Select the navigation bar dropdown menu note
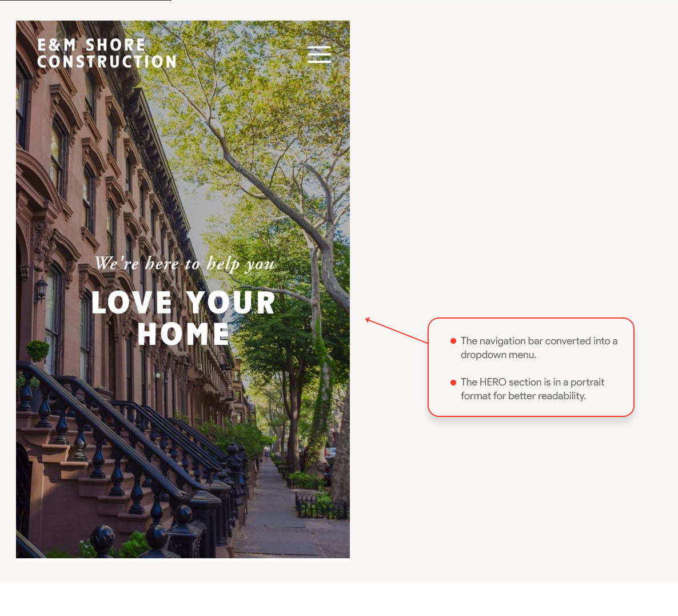This screenshot has height=616, width=678. tap(539, 348)
